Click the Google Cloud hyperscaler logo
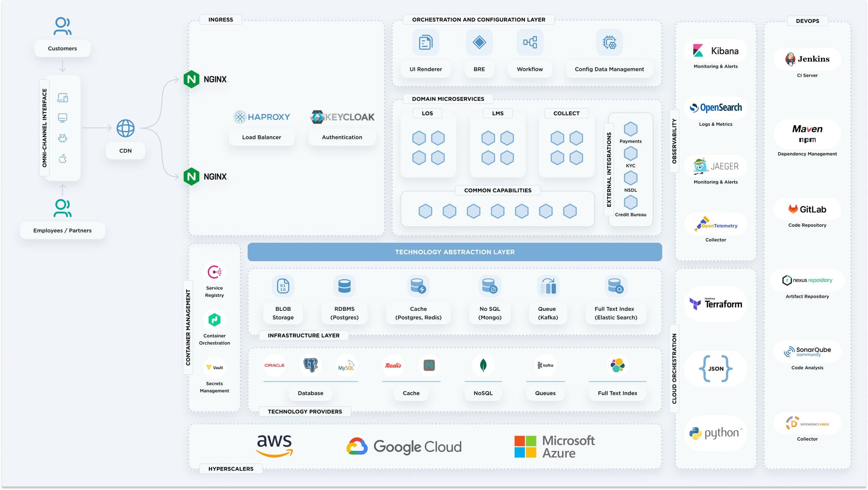Image resolution: width=868 pixels, height=490 pixels. [404, 446]
